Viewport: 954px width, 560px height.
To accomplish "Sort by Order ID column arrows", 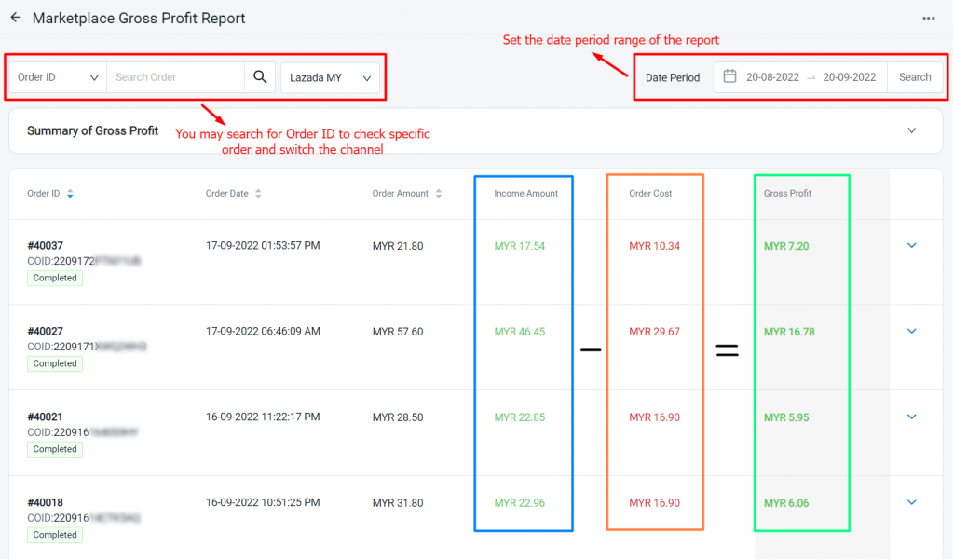I will pyautogui.click(x=71, y=194).
